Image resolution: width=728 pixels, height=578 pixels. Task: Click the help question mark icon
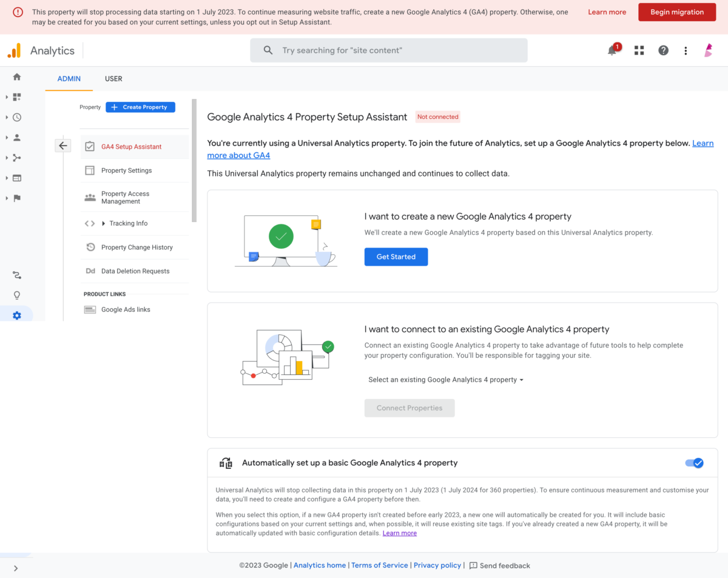coord(663,50)
